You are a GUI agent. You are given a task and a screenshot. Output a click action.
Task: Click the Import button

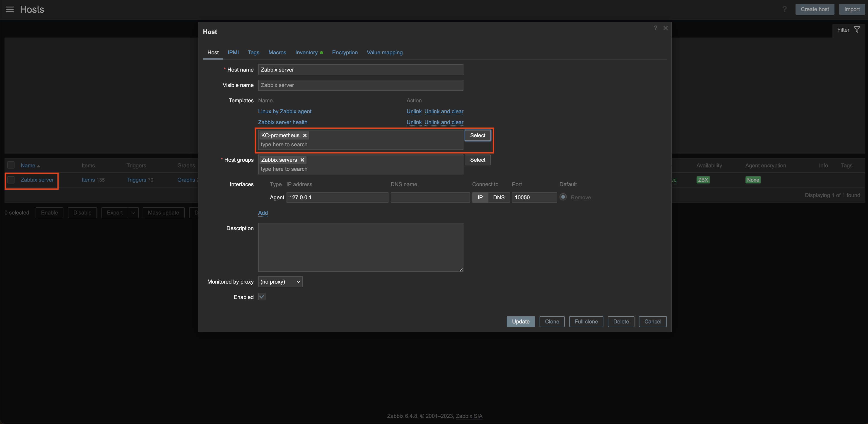click(852, 10)
